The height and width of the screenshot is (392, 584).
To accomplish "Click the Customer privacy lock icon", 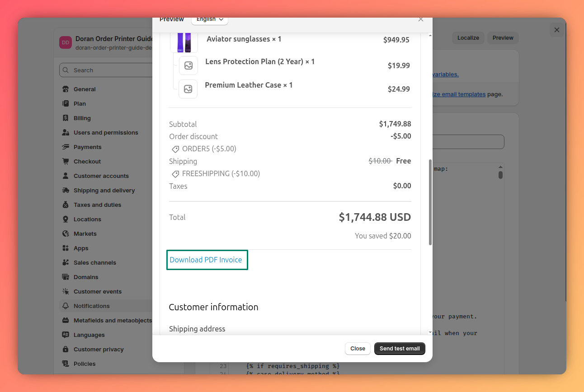I will pos(66,349).
